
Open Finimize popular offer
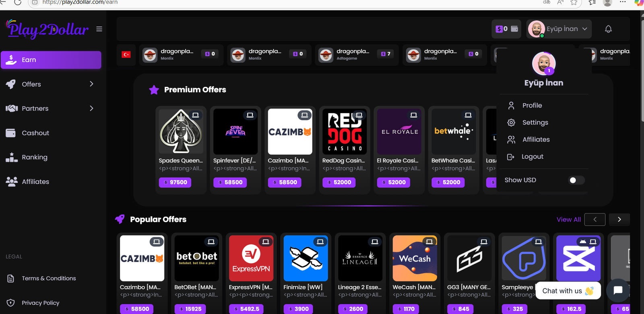pos(305,273)
